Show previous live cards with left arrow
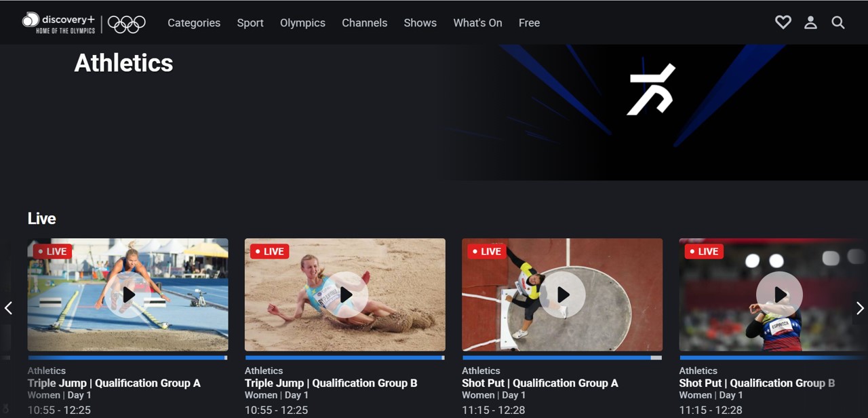This screenshot has height=418, width=868. coord(8,308)
